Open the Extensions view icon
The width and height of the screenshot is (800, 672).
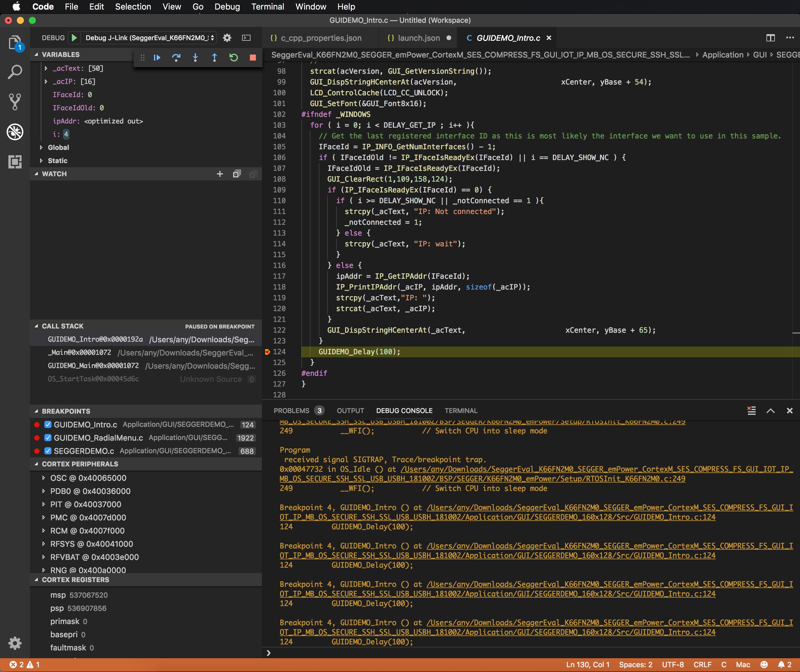(15, 162)
